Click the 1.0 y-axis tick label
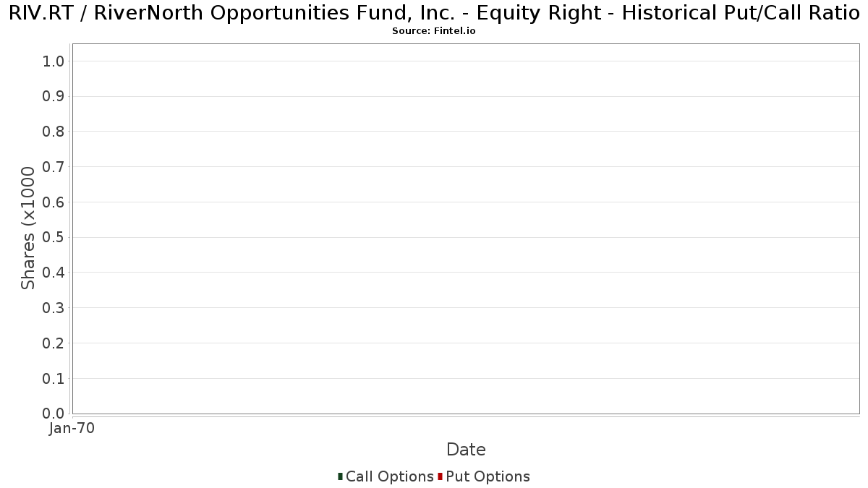The height and width of the screenshot is (488, 868). (54, 61)
